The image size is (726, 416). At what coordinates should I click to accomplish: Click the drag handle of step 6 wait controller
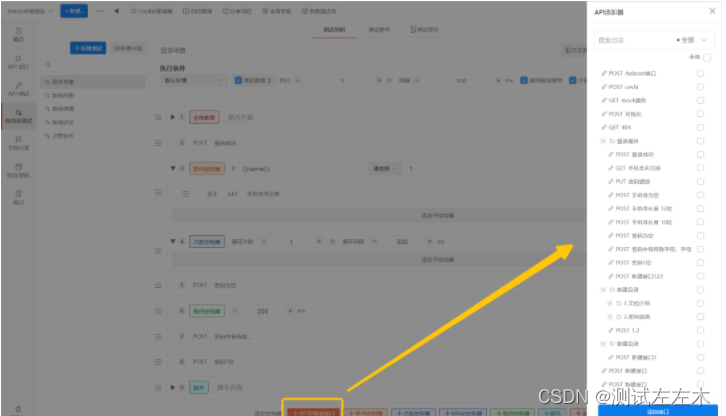click(x=158, y=311)
